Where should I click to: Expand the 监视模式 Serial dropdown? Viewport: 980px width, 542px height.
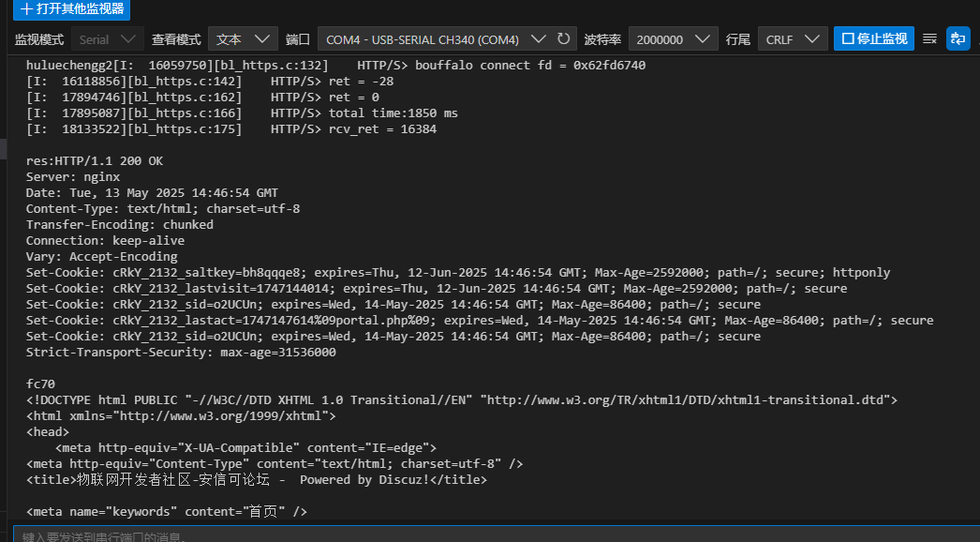coord(108,39)
